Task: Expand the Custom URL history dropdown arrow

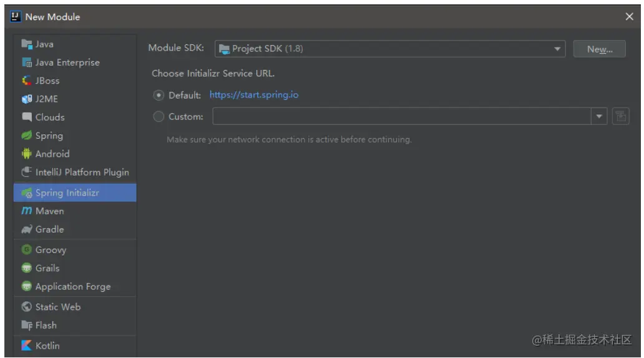Action: click(x=599, y=116)
